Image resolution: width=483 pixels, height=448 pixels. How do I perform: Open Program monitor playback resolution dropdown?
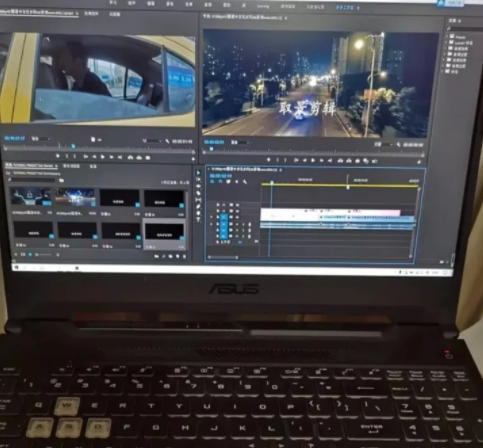[383, 145]
